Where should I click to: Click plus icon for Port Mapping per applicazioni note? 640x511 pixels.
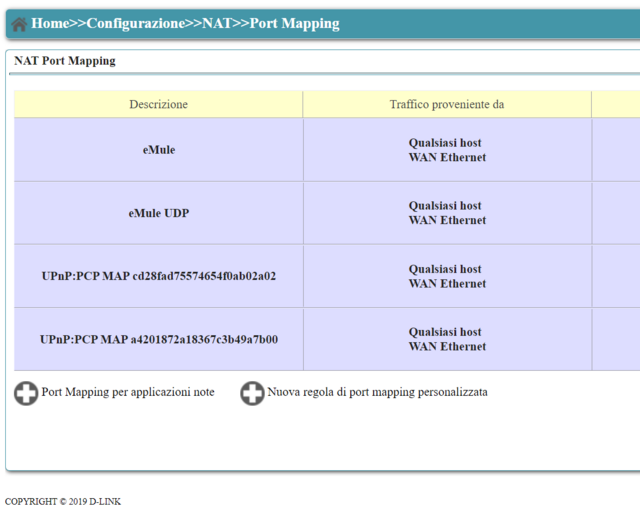(x=26, y=393)
